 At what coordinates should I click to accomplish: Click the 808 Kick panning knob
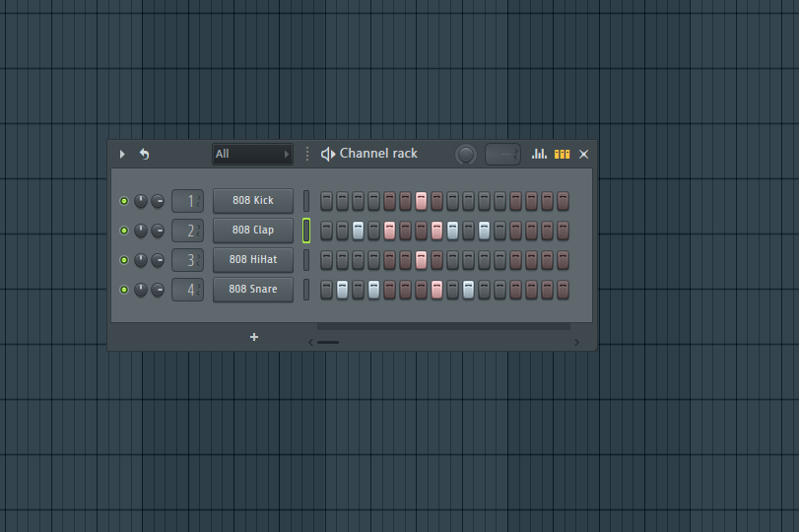point(141,201)
